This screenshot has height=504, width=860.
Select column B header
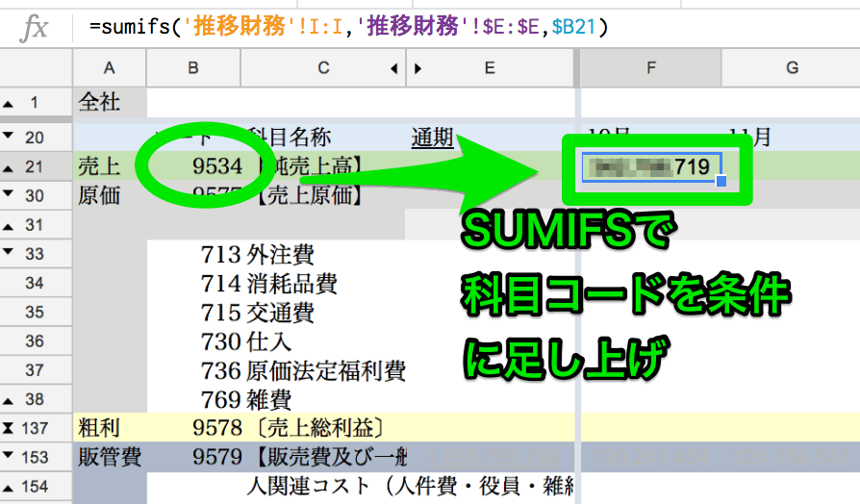tap(193, 68)
